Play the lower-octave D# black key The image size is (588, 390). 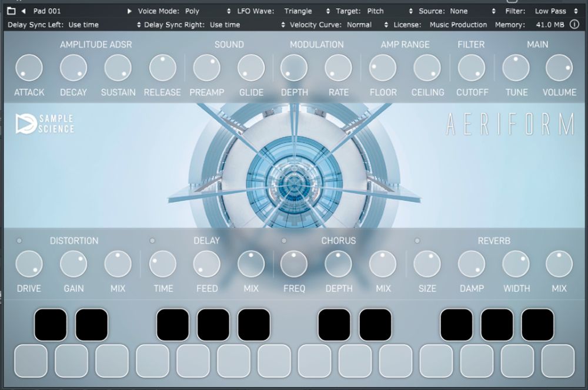click(92, 325)
